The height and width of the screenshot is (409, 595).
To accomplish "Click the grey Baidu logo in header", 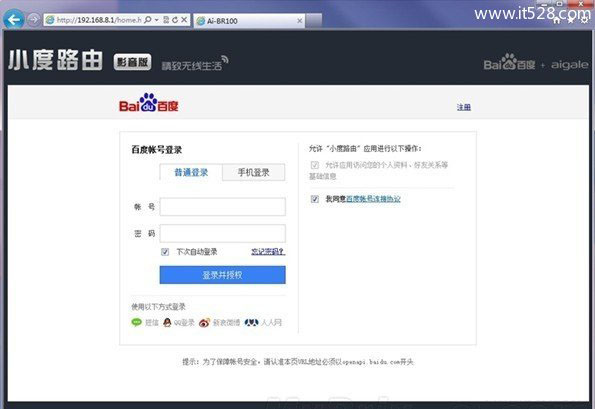I will (x=509, y=63).
